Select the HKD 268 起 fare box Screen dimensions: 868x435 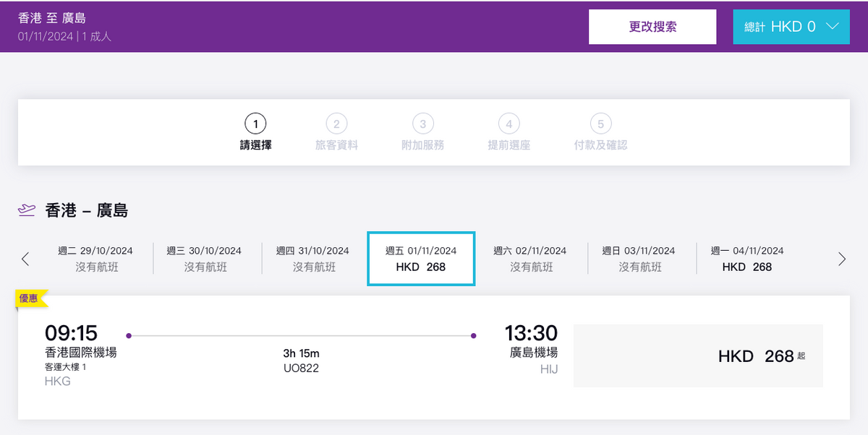click(x=698, y=356)
